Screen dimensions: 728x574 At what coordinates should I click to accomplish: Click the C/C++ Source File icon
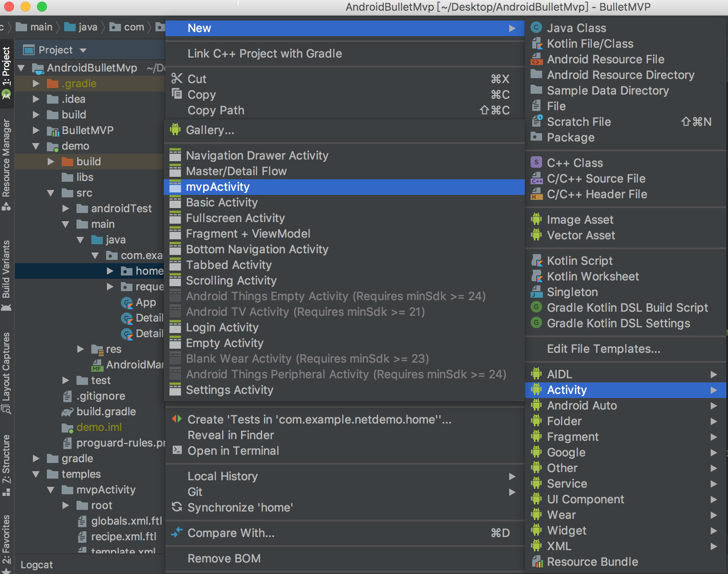click(536, 178)
